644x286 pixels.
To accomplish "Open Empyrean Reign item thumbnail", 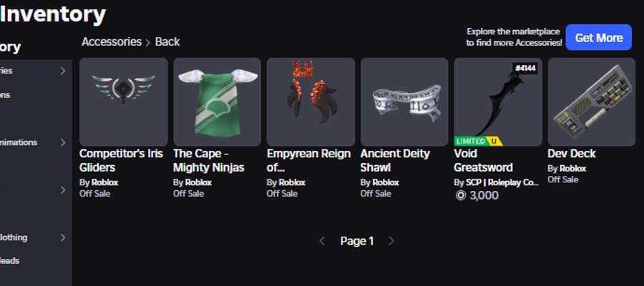I will tap(311, 102).
